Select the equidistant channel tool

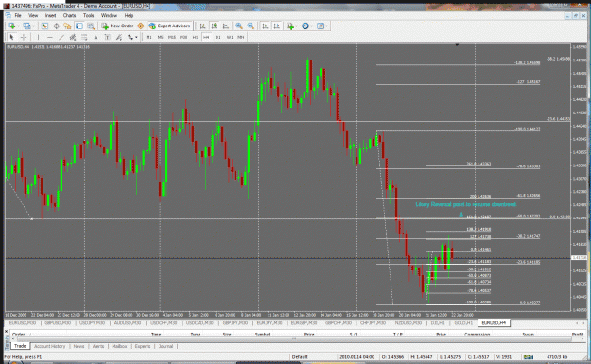point(73,37)
